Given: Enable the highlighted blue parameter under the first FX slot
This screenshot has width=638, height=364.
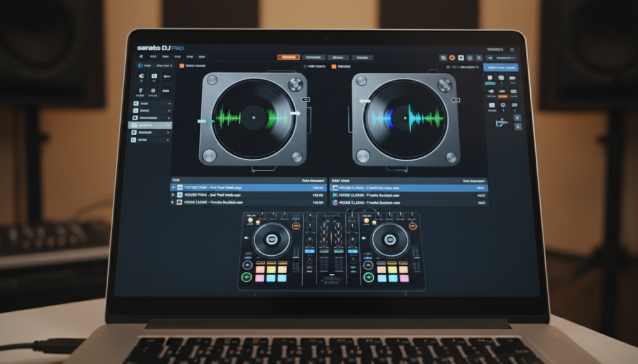Looking at the screenshot, I should [490, 84].
